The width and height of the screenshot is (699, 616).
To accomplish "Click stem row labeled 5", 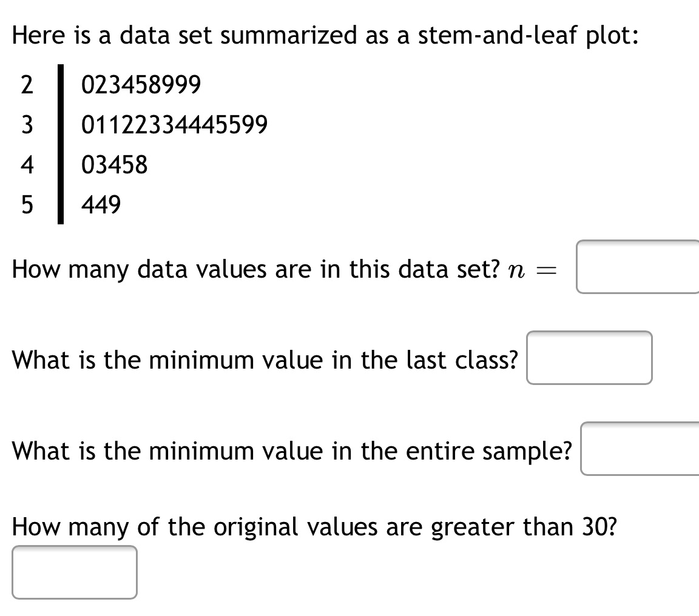I will click(x=27, y=205).
